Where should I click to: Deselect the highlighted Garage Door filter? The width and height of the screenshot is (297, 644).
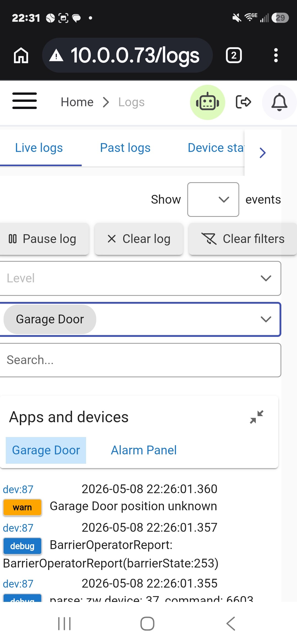click(x=46, y=450)
